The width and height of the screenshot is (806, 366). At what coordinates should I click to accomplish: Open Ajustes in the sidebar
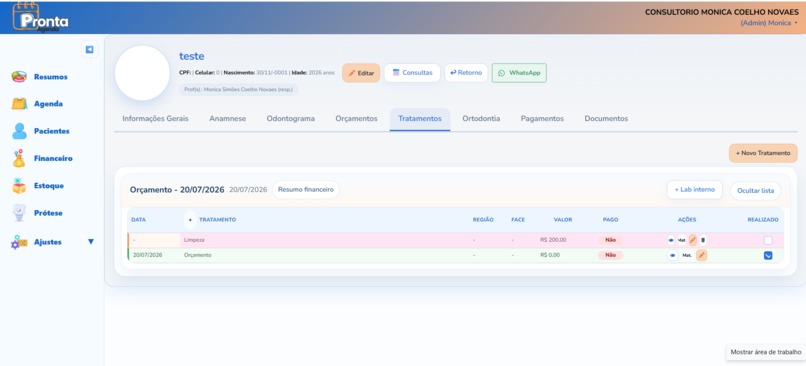click(x=48, y=242)
